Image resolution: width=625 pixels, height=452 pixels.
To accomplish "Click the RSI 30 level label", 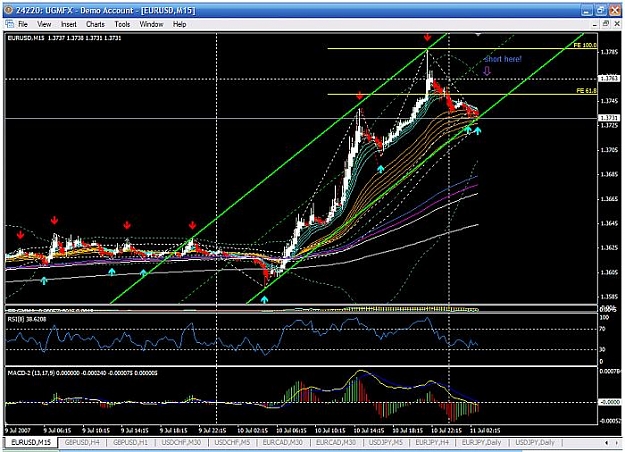I will coord(603,349).
